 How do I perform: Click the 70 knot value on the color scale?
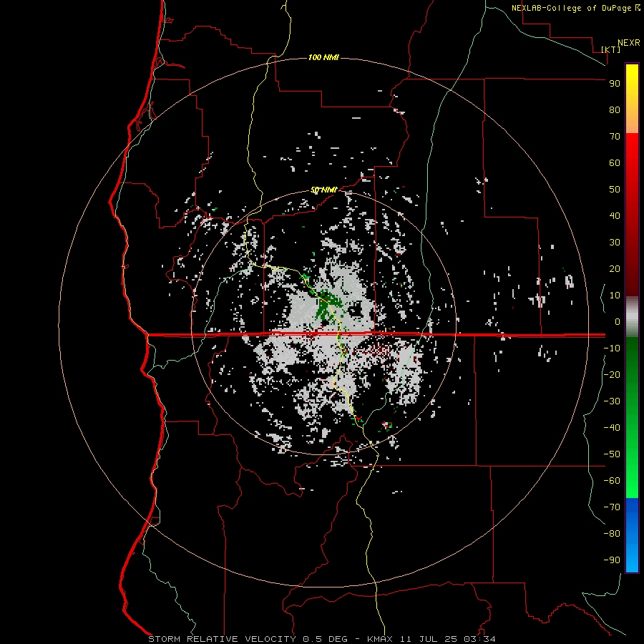[615, 137]
